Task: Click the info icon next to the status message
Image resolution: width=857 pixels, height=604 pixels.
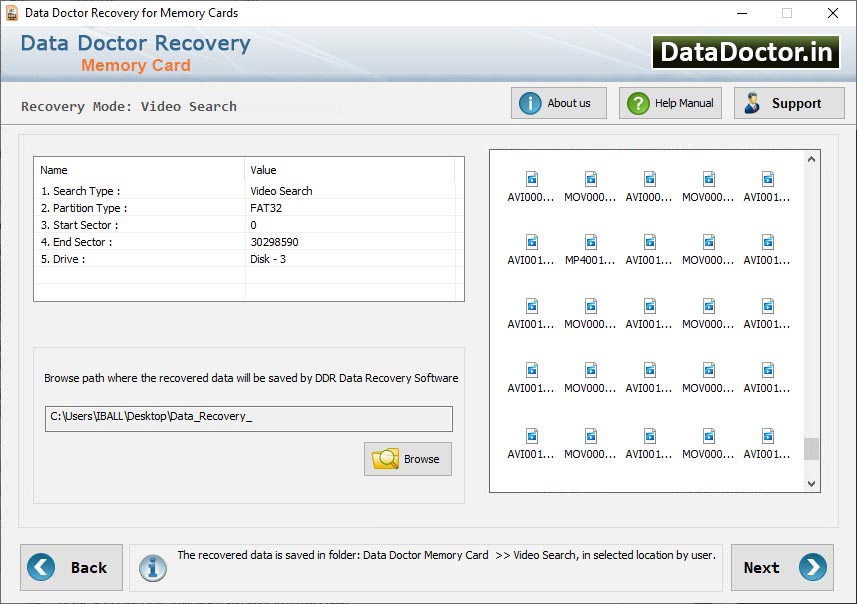Action: (x=153, y=567)
